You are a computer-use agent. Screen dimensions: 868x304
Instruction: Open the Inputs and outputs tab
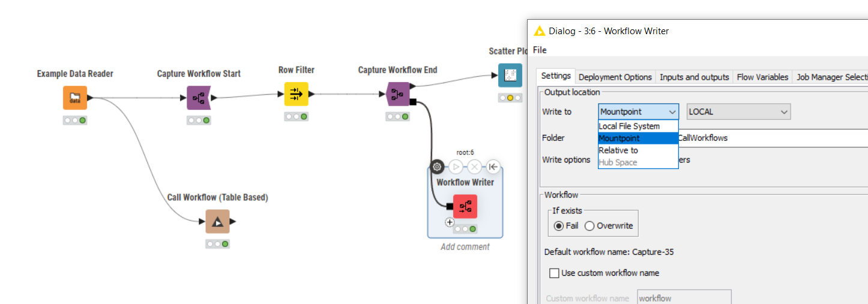(x=694, y=77)
